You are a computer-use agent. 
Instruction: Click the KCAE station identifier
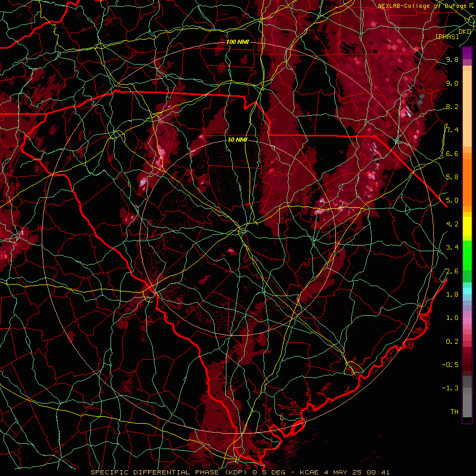click(x=309, y=472)
